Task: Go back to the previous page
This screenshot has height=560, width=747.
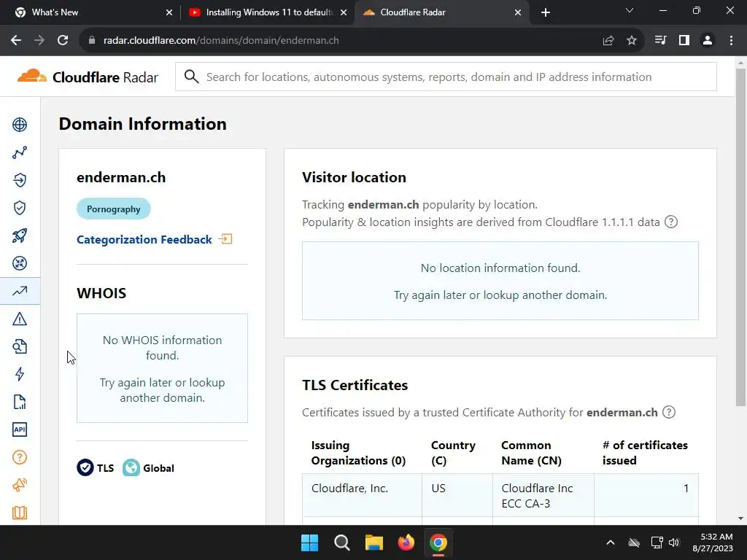Action: point(16,41)
